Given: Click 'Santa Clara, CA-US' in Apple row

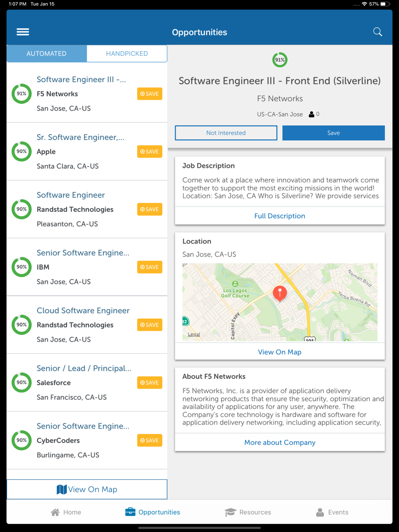Looking at the screenshot, I should 67,166.
